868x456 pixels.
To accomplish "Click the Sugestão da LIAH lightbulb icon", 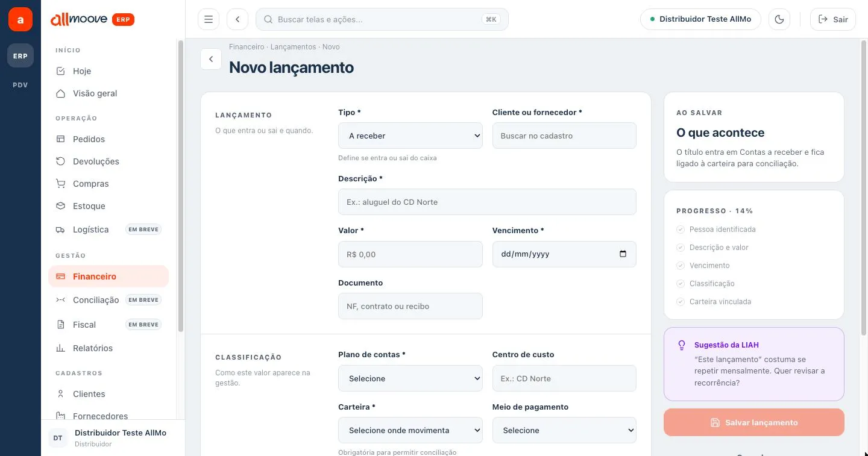I will (682, 345).
